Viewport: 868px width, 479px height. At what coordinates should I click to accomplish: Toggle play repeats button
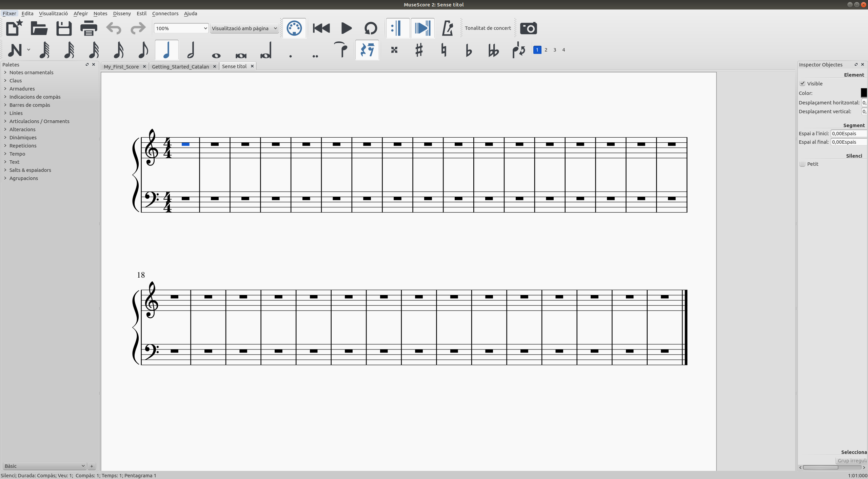[397, 28]
